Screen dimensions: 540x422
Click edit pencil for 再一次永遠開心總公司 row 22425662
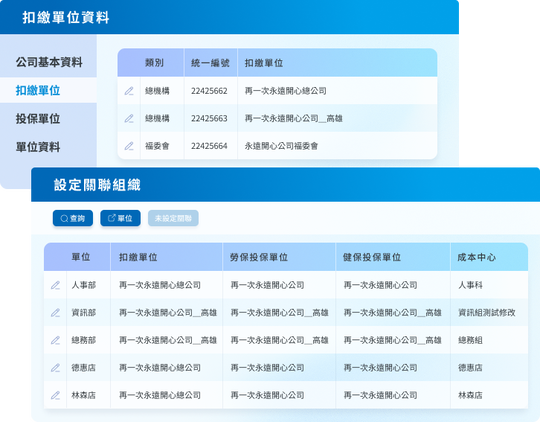[129, 91]
